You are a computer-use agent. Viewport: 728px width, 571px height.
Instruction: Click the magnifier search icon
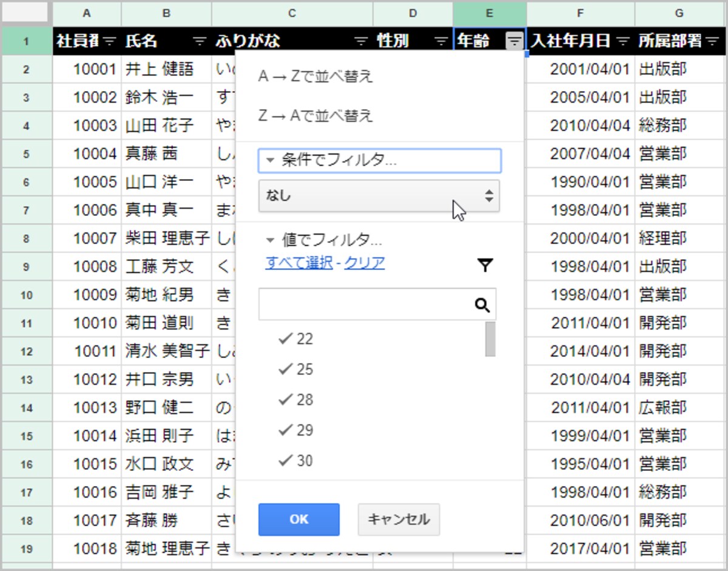coord(482,305)
